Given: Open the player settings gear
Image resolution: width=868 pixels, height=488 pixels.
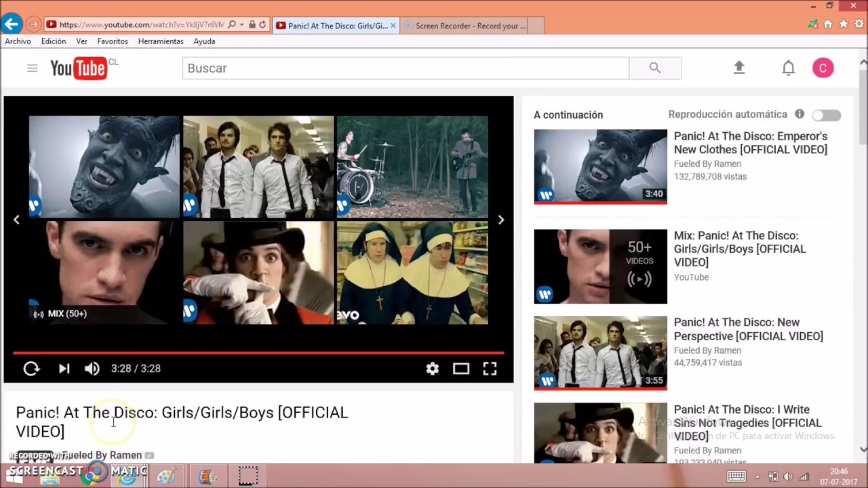Looking at the screenshot, I should click(433, 368).
